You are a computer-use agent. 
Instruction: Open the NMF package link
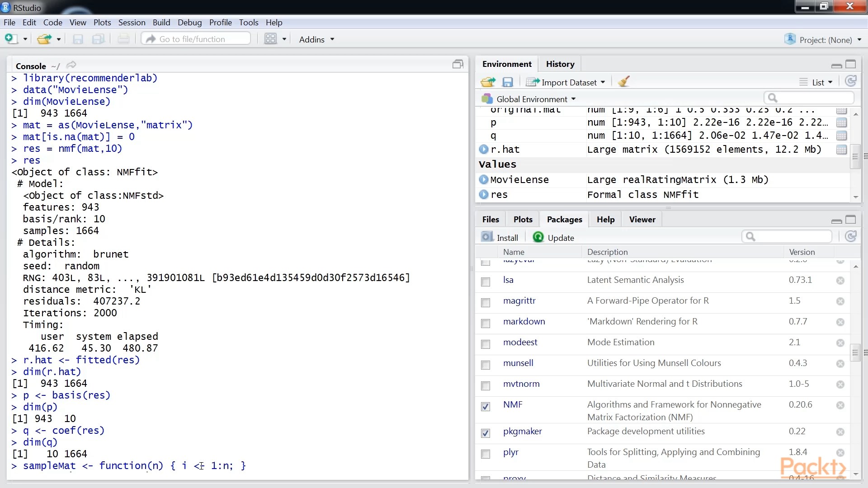(513, 404)
